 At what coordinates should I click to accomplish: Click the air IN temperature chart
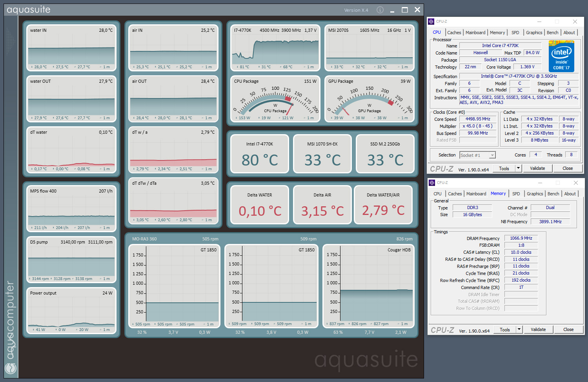tap(173, 48)
